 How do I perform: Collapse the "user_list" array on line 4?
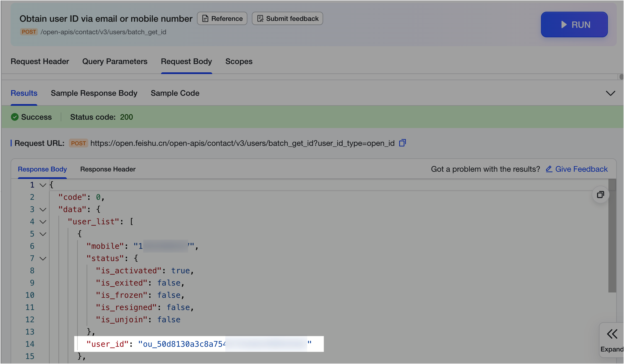(x=43, y=222)
